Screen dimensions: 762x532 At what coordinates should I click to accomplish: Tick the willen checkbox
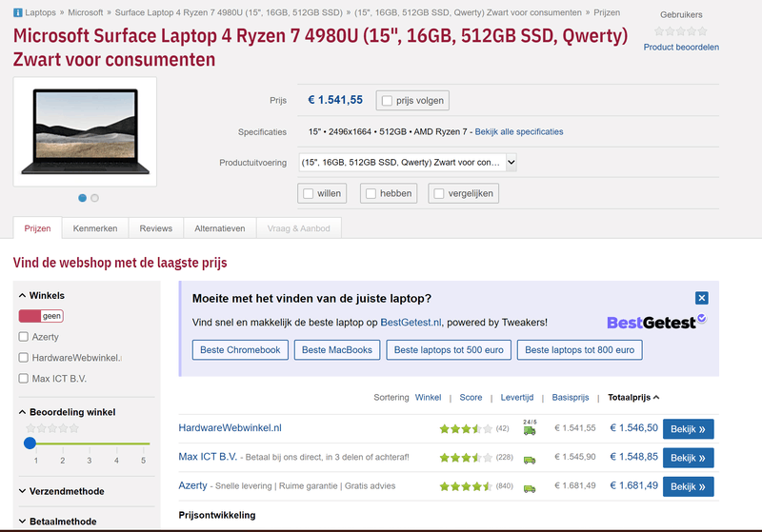(x=308, y=194)
